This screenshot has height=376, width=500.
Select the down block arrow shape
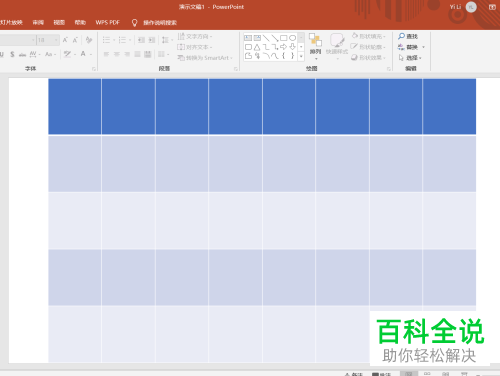pyautogui.click(x=292, y=47)
